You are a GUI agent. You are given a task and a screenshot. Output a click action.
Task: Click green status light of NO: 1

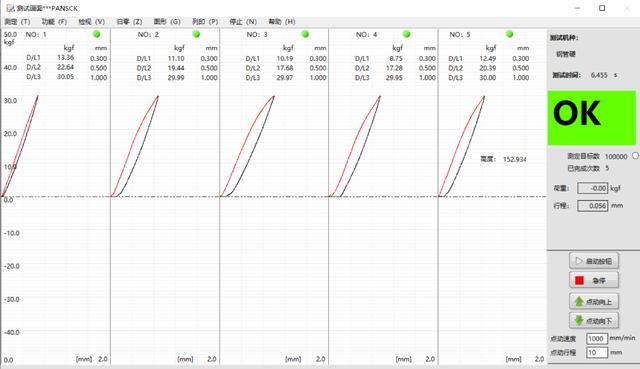coord(96,34)
